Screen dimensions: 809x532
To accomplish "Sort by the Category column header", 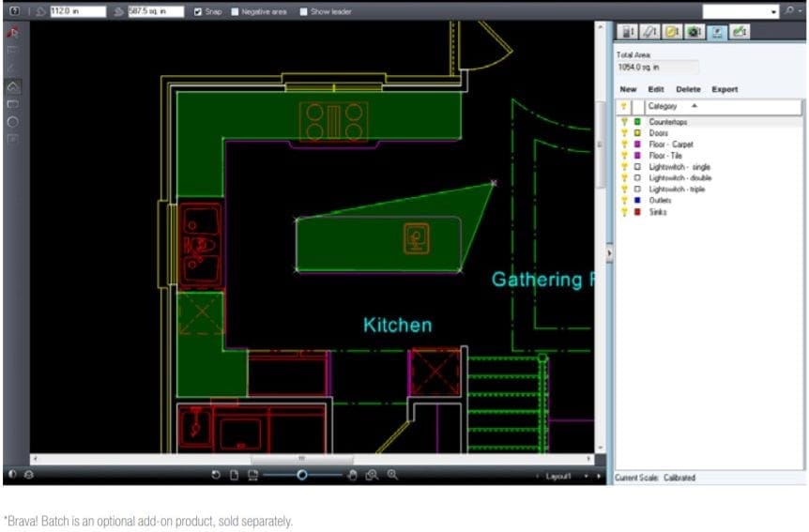I will tap(723, 106).
